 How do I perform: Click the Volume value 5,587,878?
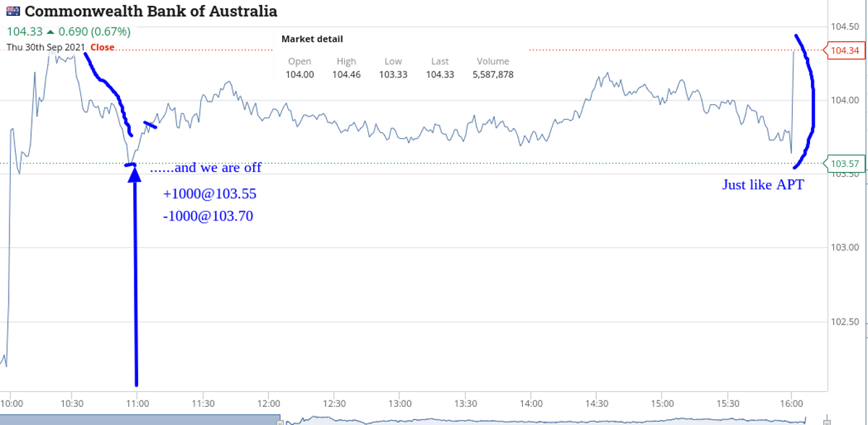[493, 74]
